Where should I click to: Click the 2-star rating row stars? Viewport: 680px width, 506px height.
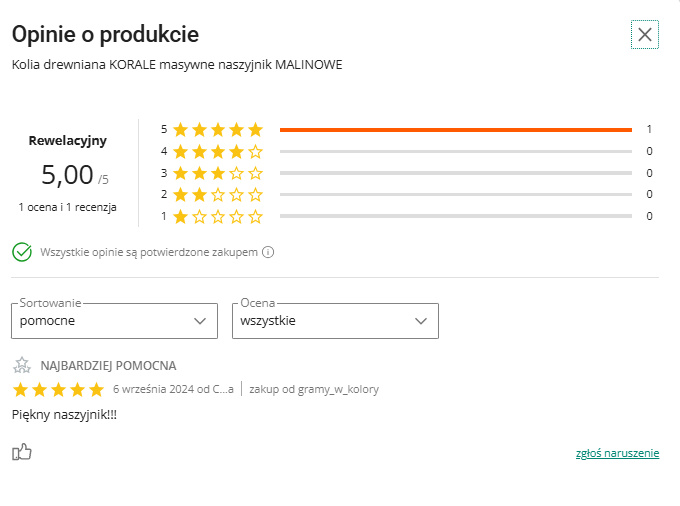point(217,194)
